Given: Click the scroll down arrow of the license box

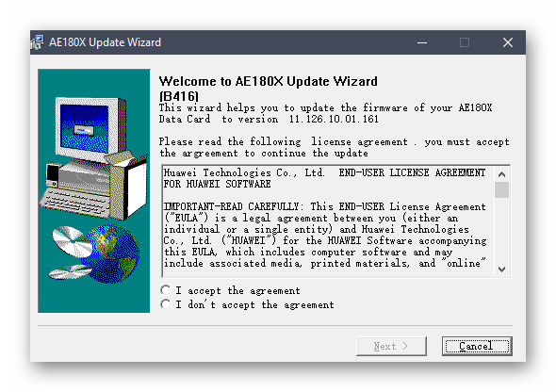Looking at the screenshot, I should point(501,269).
